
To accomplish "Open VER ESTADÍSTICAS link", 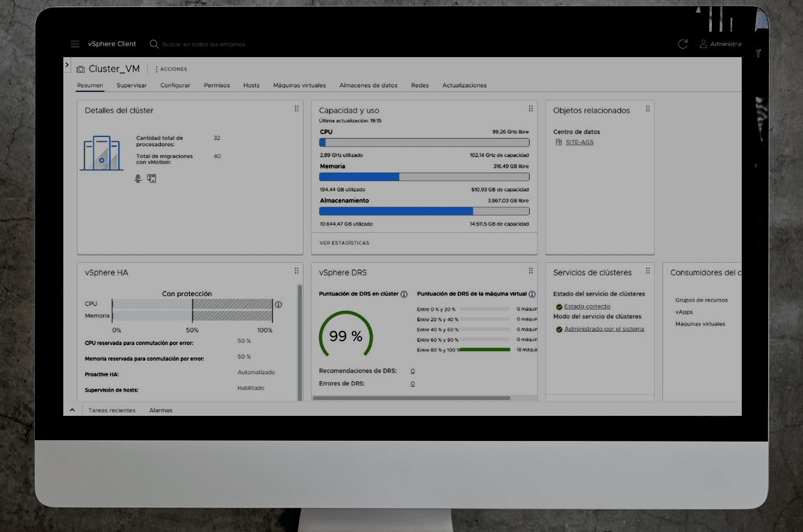I will pos(344,243).
